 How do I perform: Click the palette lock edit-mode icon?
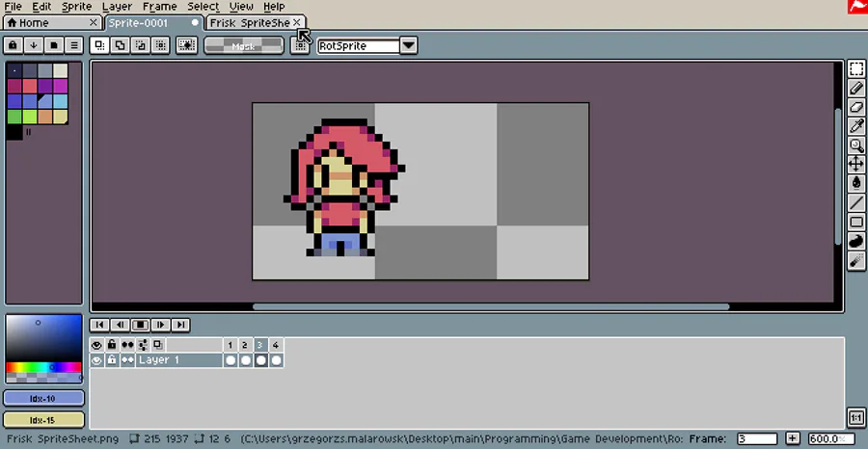14,45
